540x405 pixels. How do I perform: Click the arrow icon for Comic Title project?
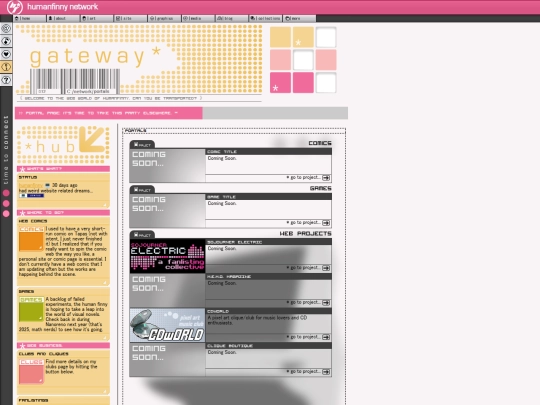(326, 178)
